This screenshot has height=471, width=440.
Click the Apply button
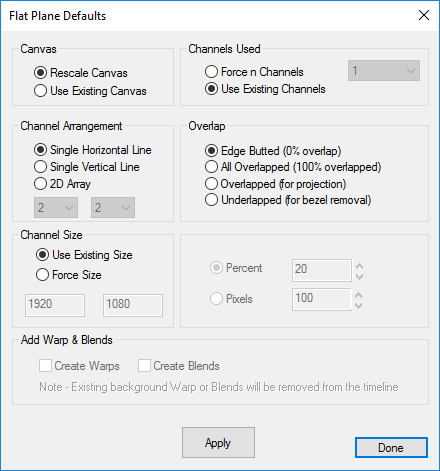(218, 443)
